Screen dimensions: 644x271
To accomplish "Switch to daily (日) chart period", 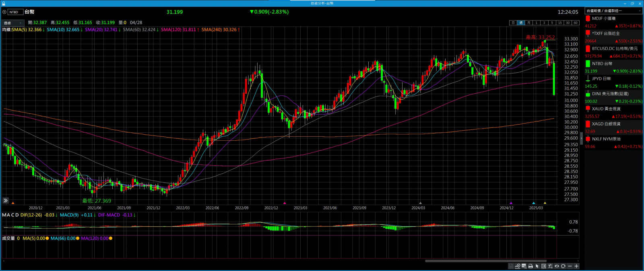I will (x=513, y=23).
